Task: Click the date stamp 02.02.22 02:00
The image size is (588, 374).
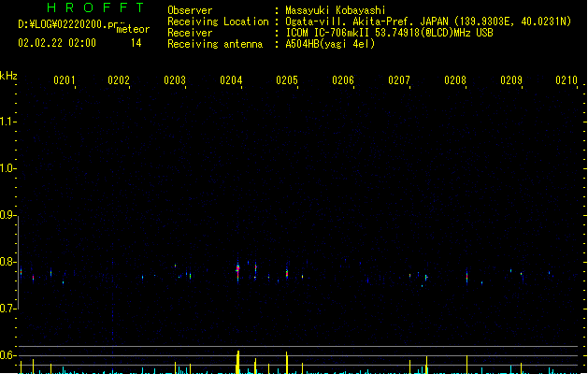Action: 57,43
